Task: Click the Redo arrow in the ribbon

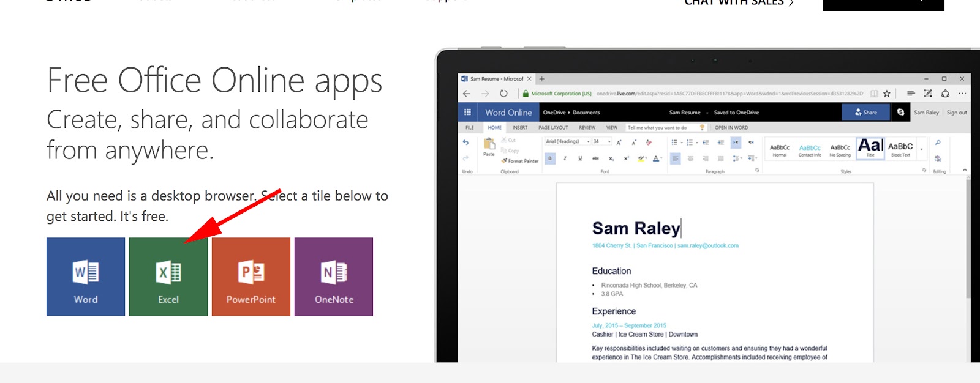Action: [466, 158]
